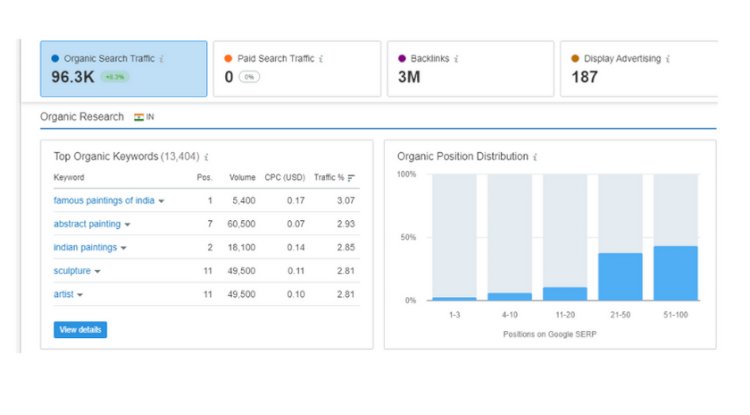Screen dimensions: 750x415
Task: Expand dropdown next to famous paintings of india
Action: 161,201
